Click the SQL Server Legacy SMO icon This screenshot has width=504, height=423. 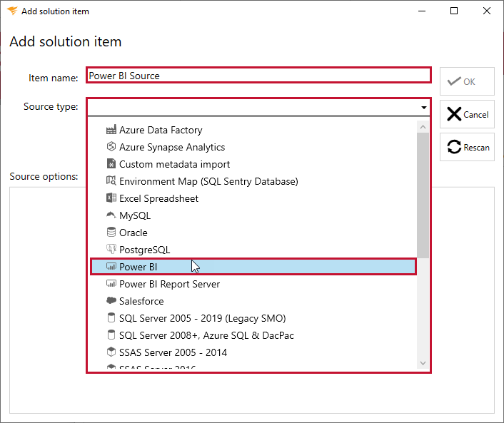pos(111,317)
